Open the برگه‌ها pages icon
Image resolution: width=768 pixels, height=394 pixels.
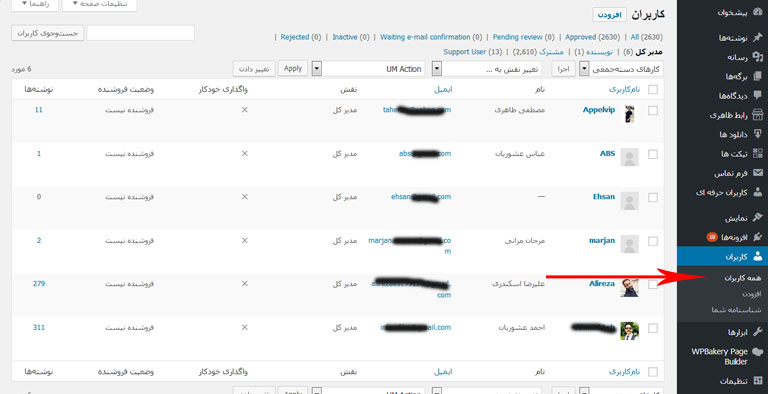(757, 76)
